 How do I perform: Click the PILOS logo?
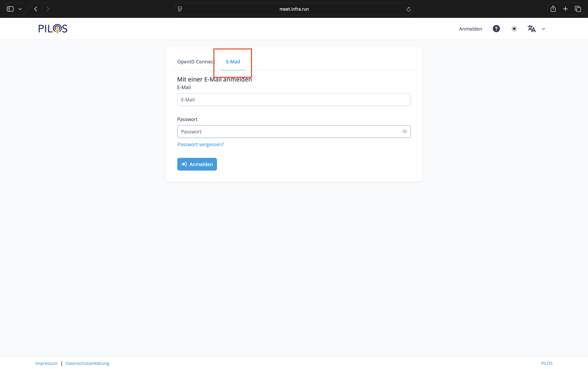pyautogui.click(x=53, y=29)
